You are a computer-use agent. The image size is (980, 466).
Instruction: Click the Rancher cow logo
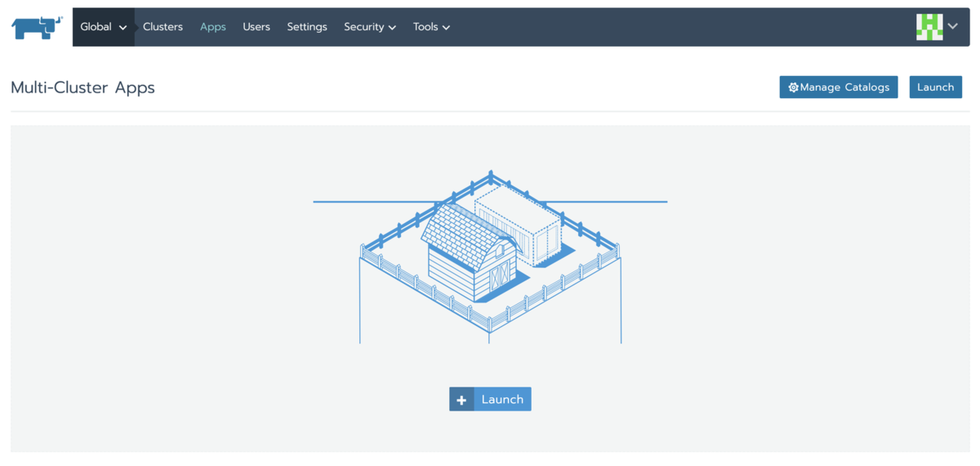[37, 27]
